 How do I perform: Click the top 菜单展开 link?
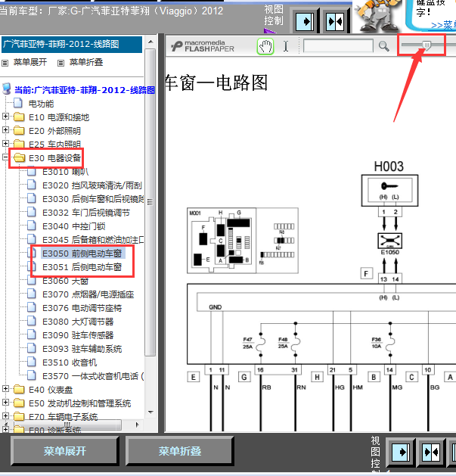(30, 62)
